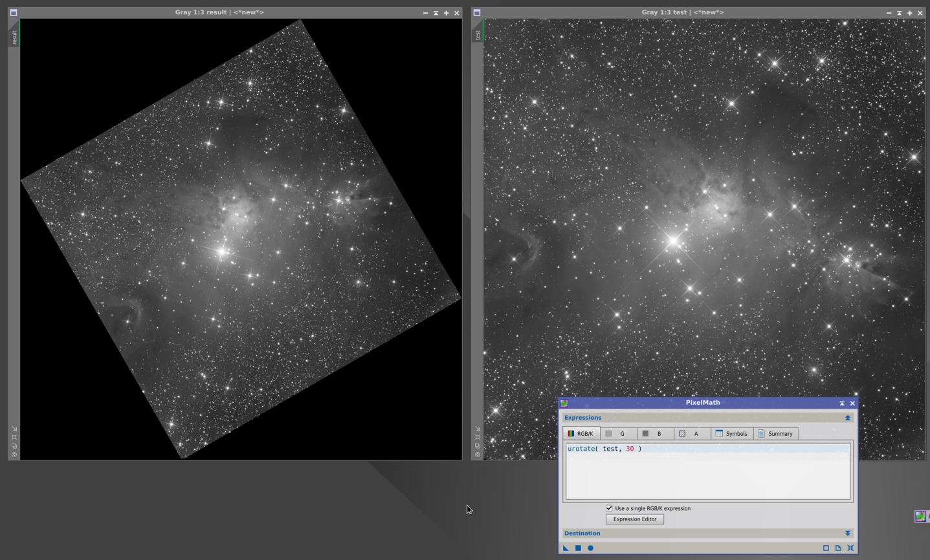Image resolution: width=930 pixels, height=560 pixels.
Task: Click the overlapping squares icon in test window
Action: [x=478, y=446]
